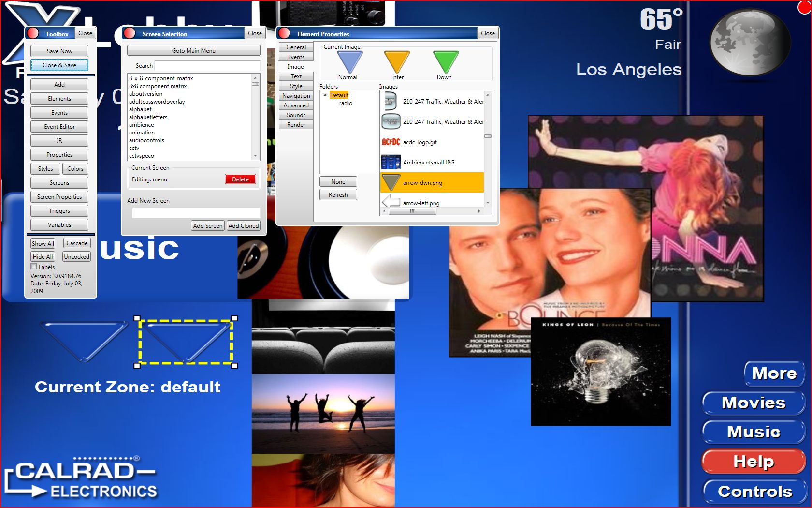Viewport: 812px width, 508px height.
Task: Select the Default folder
Action: click(339, 95)
